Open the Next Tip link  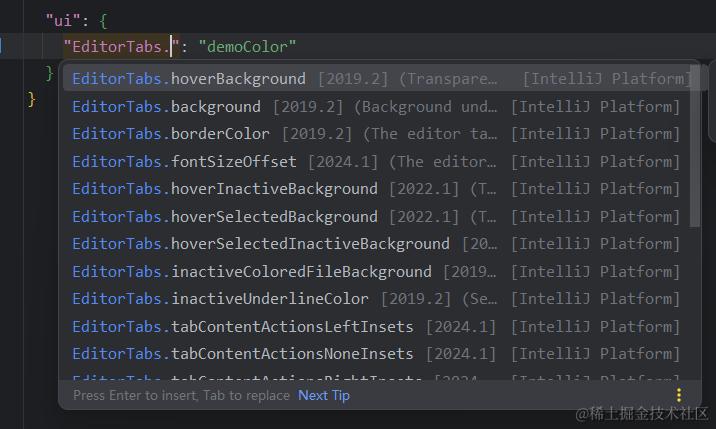click(x=324, y=395)
